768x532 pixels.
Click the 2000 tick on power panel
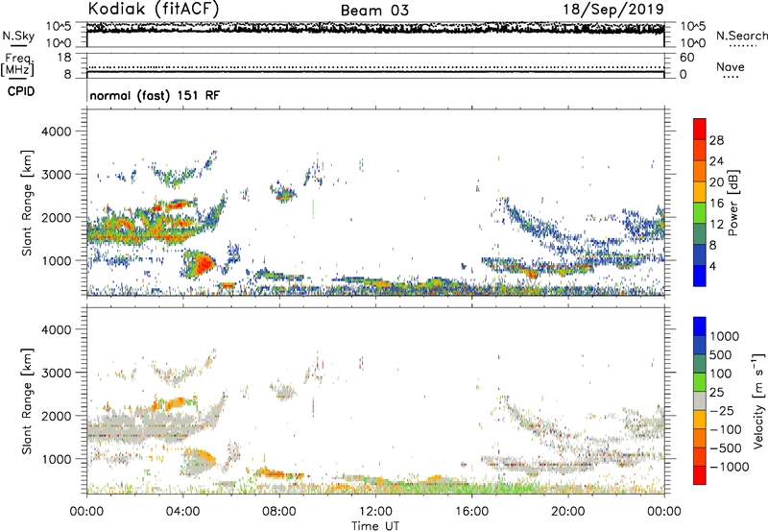pos(57,217)
